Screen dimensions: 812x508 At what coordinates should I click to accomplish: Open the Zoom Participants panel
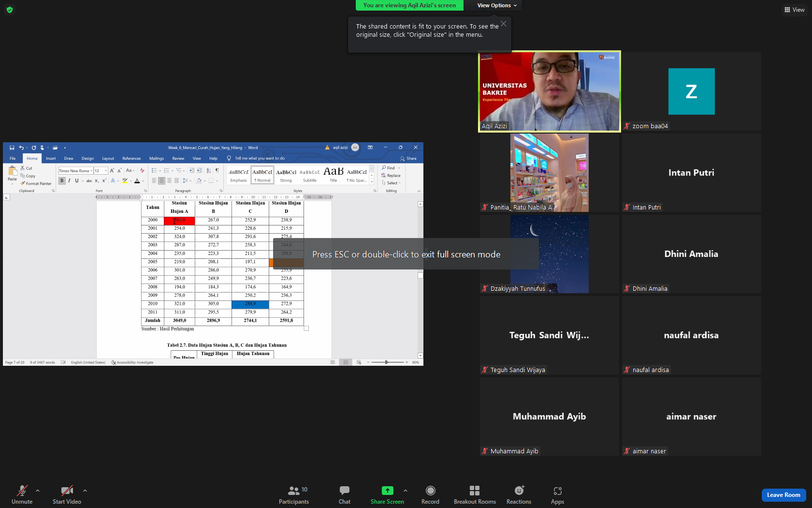pos(294,495)
